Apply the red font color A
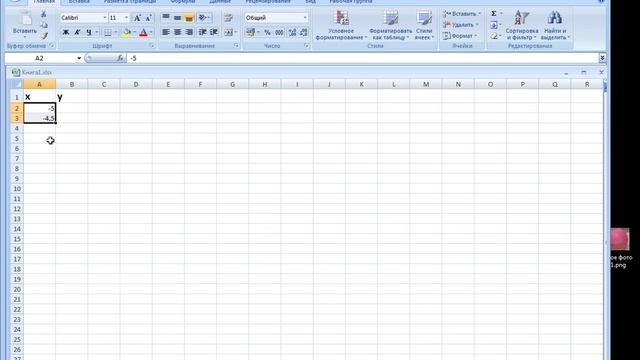Viewport: 640px width, 360px height. coord(143,32)
